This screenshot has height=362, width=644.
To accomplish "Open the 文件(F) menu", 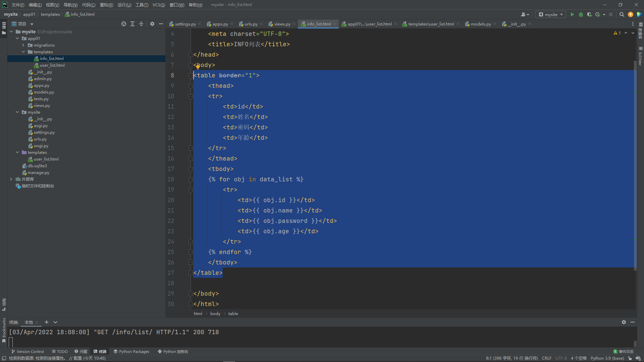I will [18, 5].
